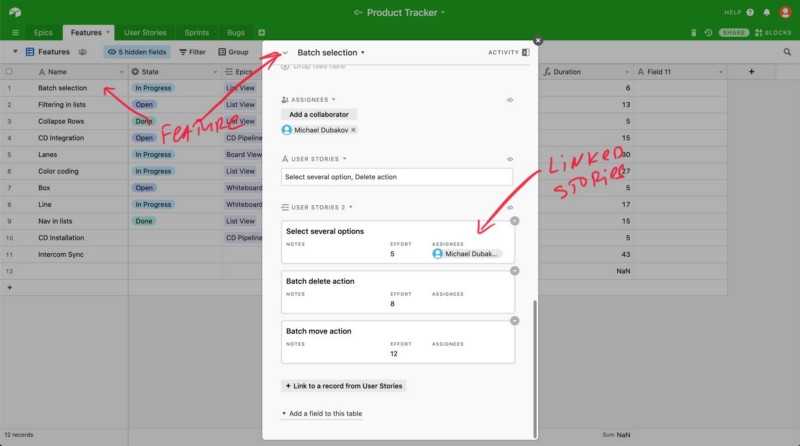Screen dimensions: 800x446
Task: Open the Blocks panel
Action: [773, 33]
